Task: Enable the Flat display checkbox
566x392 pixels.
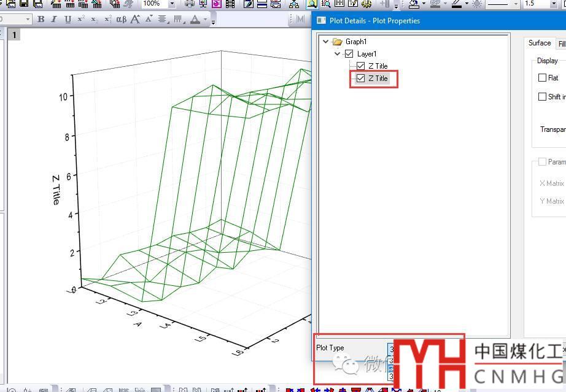Action: pos(542,78)
